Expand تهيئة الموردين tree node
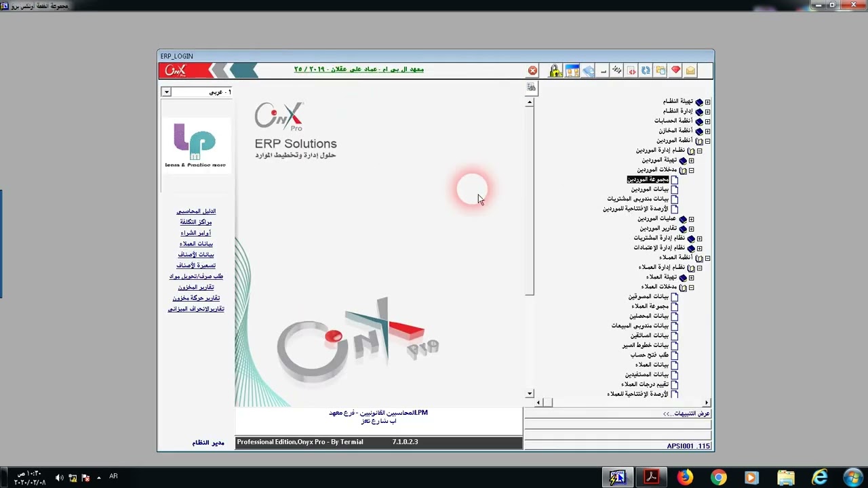Viewport: 868px width, 488px height. 691,161
